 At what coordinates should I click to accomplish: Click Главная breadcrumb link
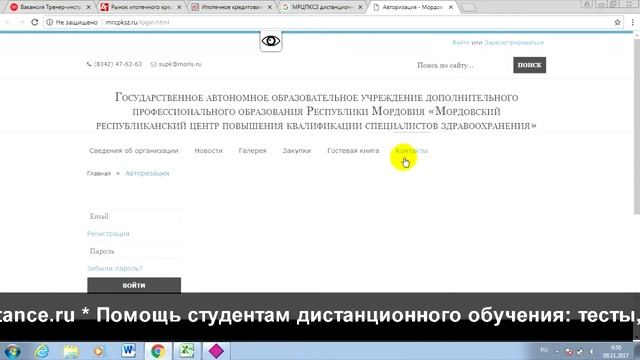(x=99, y=173)
